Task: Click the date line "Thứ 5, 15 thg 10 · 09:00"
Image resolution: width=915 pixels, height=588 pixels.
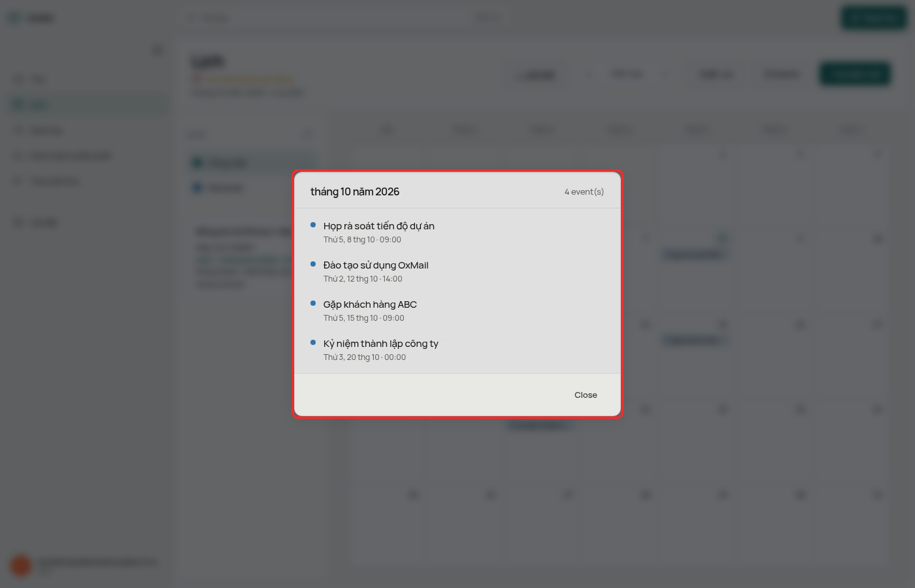Action: click(x=363, y=318)
